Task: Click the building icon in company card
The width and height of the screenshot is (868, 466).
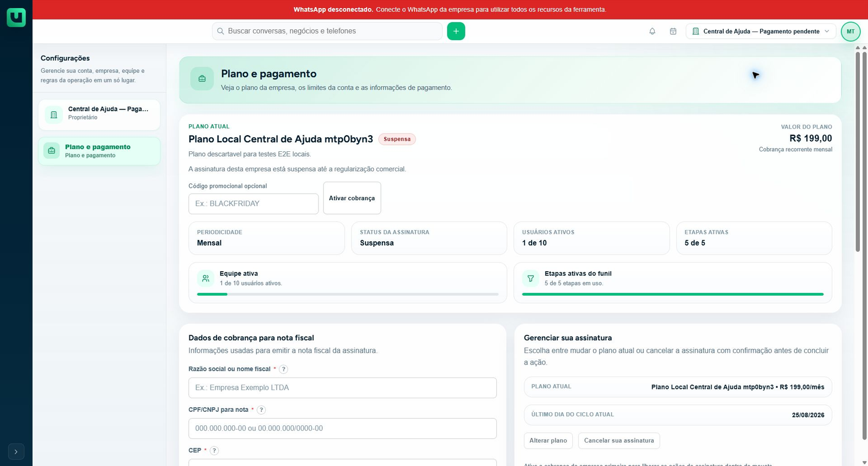Action: (54, 114)
